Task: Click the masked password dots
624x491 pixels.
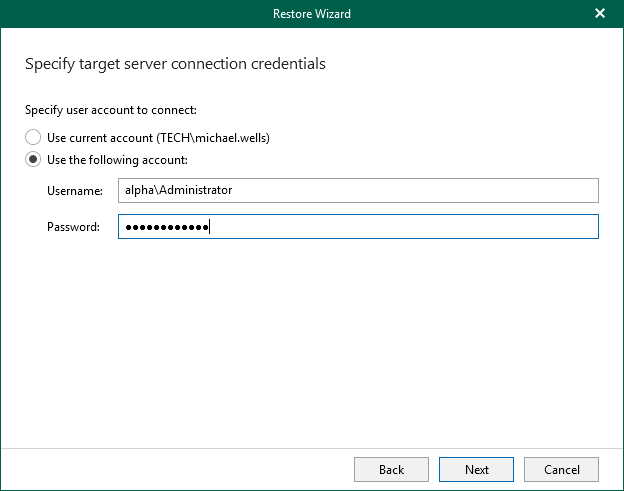Action: coord(165,228)
